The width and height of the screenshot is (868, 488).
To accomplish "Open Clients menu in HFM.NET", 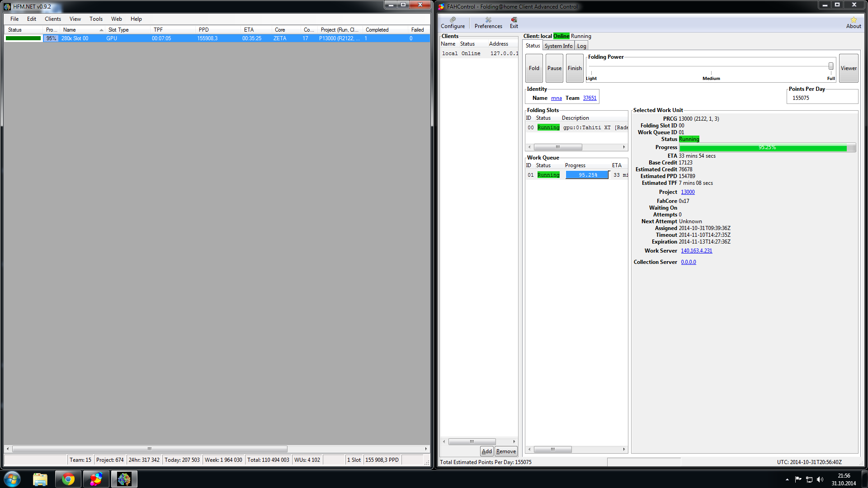I will point(53,19).
